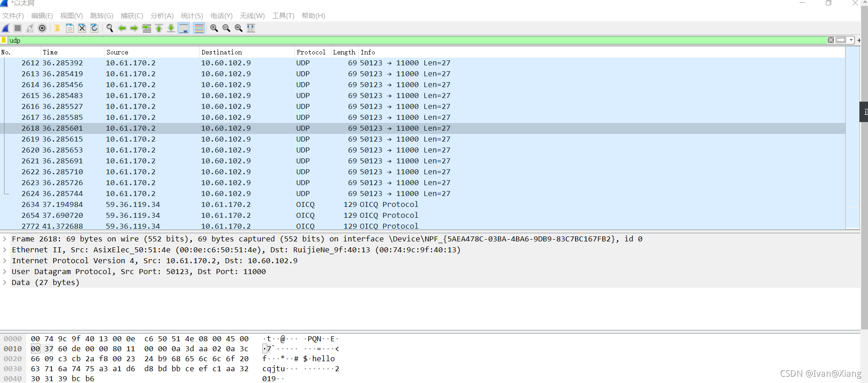Open the 统计(S) menu
The height and width of the screenshot is (383, 868).
[192, 16]
